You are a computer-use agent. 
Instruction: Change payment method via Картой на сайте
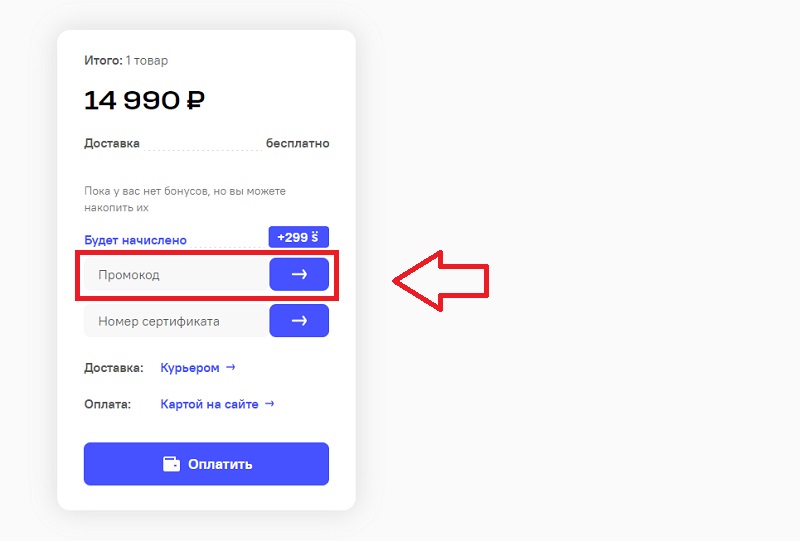pos(210,404)
